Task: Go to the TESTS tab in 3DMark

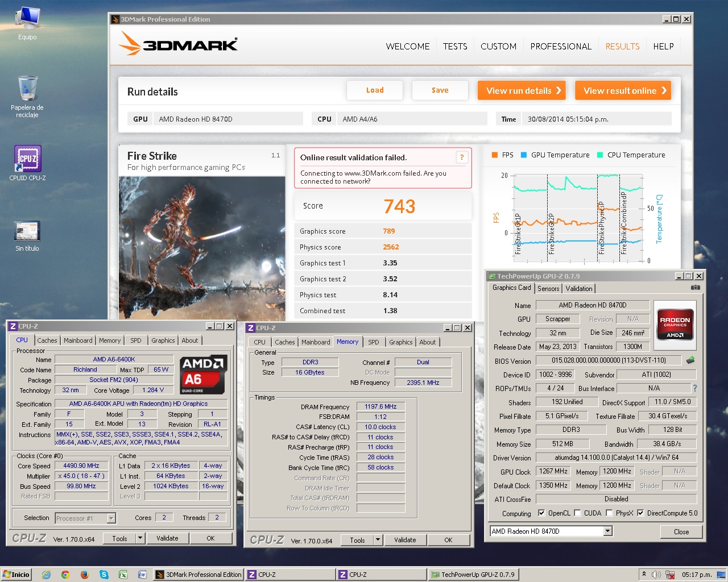Action: 455,47
